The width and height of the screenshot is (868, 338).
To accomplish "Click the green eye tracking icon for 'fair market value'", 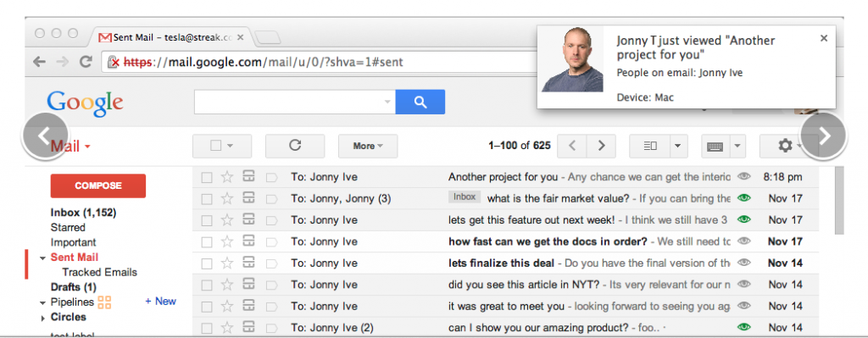I will coord(744,198).
